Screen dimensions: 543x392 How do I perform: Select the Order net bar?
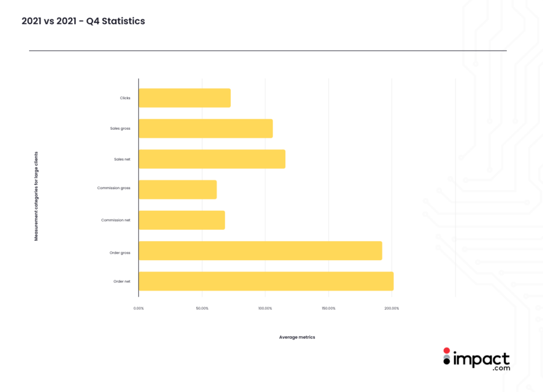[266, 281]
